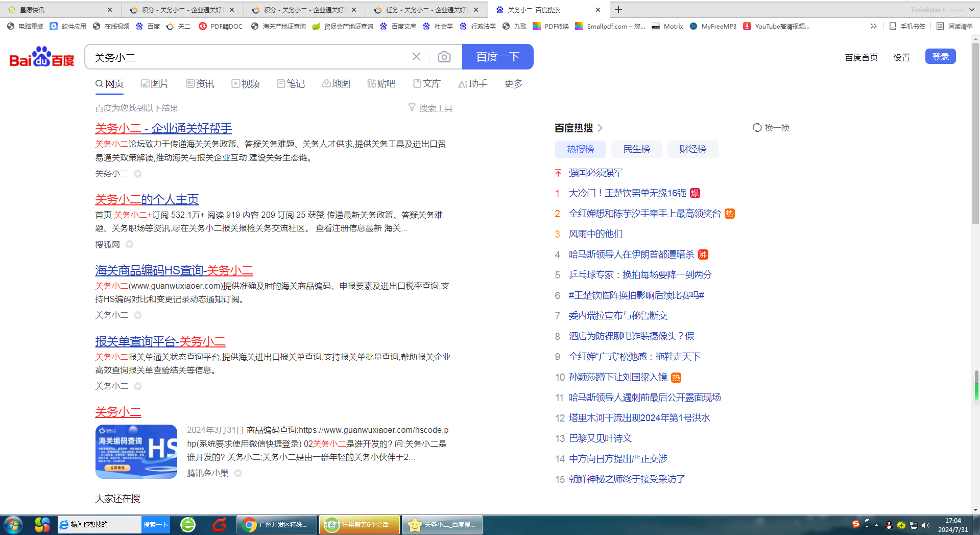
Task: Close the 关务小二_百度搜索 tab
Action: click(x=598, y=10)
